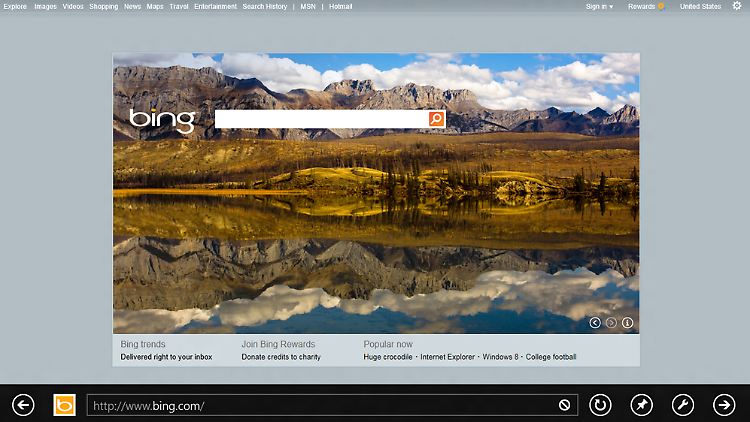Click the Bing search input box
The image size is (750, 422).
[x=321, y=119]
